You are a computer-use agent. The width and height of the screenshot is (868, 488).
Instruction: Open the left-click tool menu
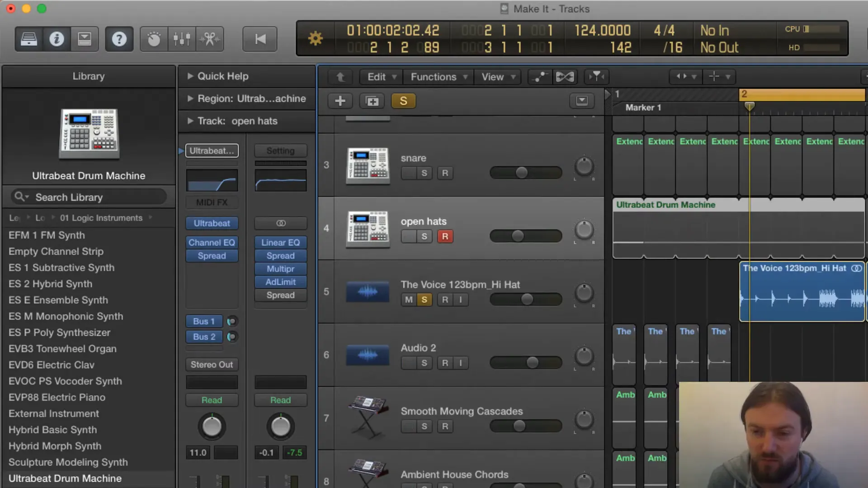click(x=685, y=77)
